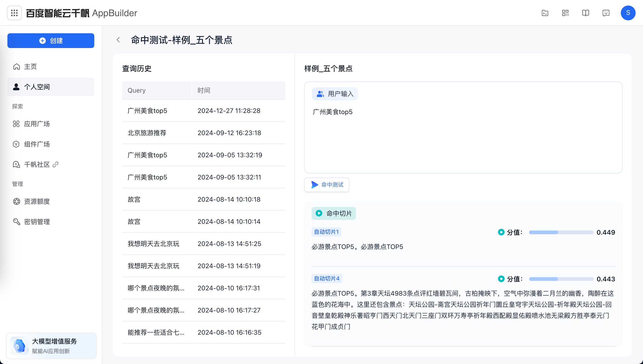Image resolution: width=643 pixels, height=364 pixels.
Task: Select 我想明天去北京玩 from 14:51:19
Action: pos(203,266)
